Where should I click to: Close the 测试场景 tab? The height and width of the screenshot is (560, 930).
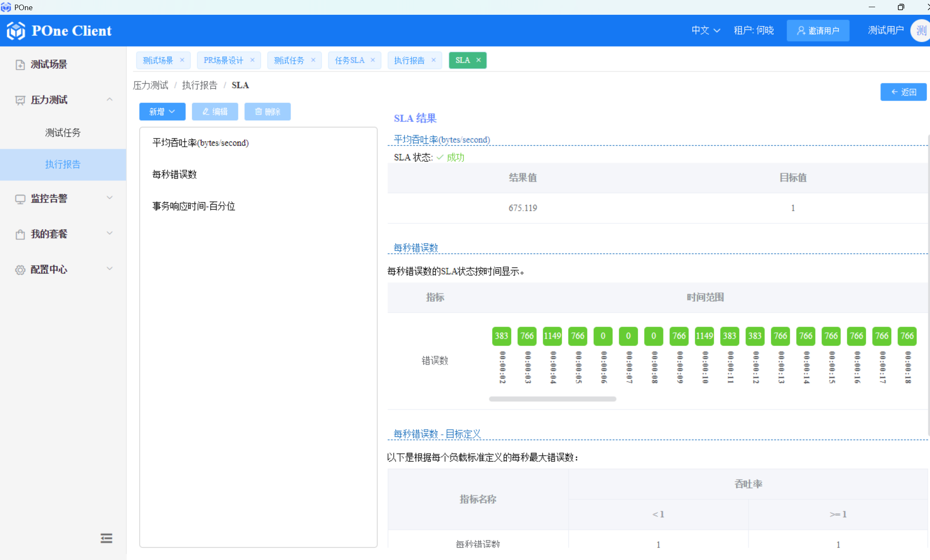coord(182,60)
